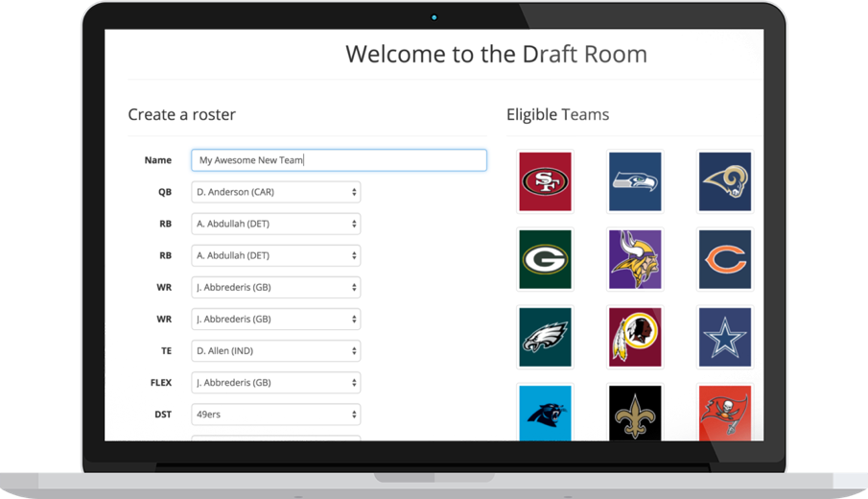Screen dimensions: 868x499
Task: Open the TE dropdown showing D. Allen
Action: tap(276, 350)
